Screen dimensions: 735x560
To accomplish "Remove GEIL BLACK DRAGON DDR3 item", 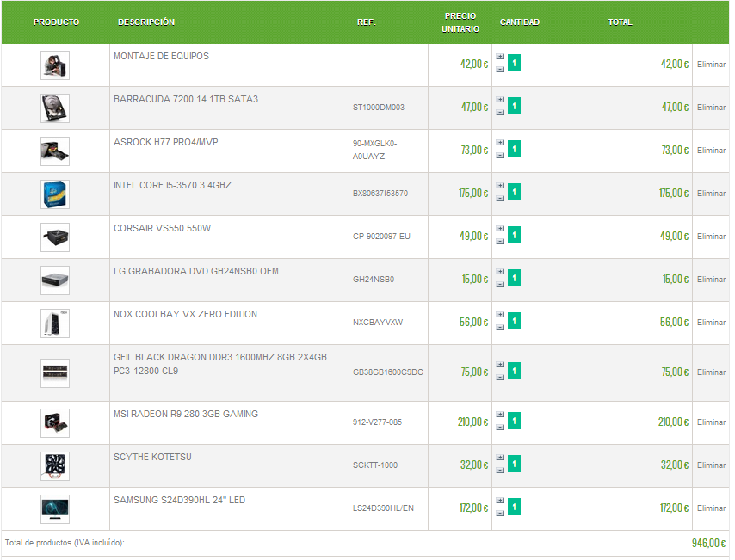I will click(x=711, y=373).
